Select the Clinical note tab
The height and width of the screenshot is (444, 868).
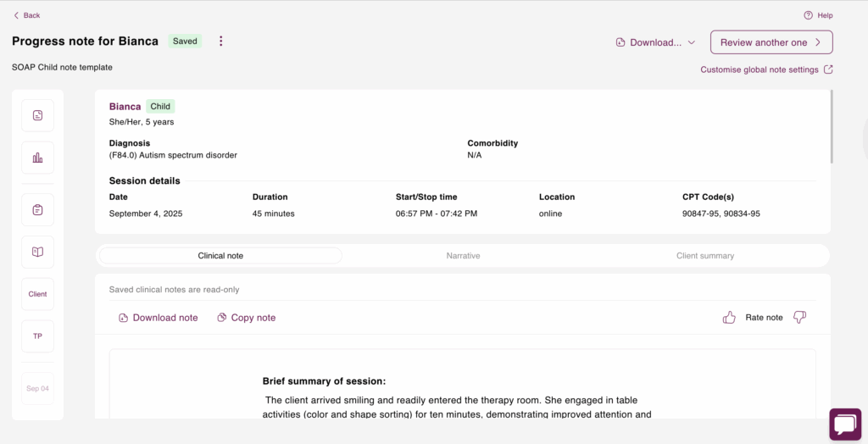[220, 256]
